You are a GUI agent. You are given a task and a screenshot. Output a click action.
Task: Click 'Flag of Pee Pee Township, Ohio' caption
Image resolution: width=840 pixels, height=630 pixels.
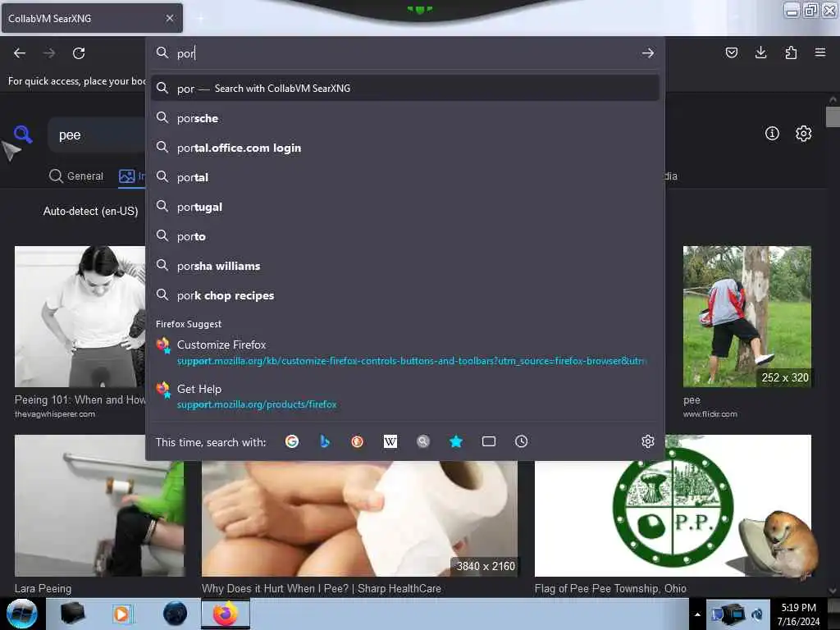coord(610,588)
